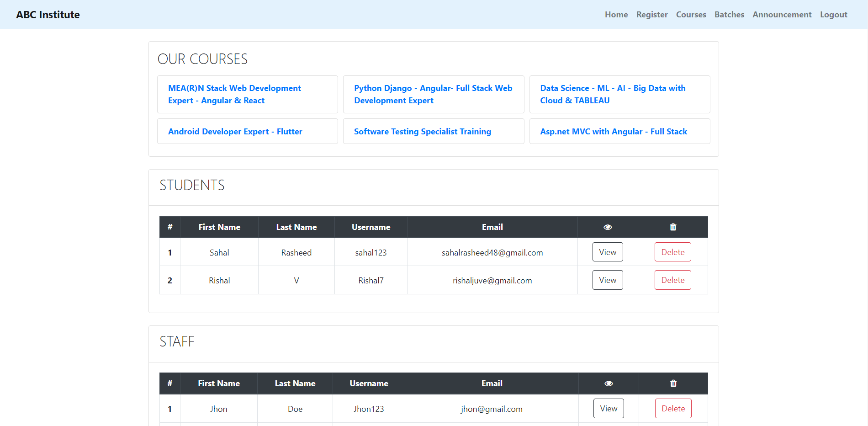Image resolution: width=868 pixels, height=426 pixels.
Task: Open the Announcement navigation item
Action: click(x=782, y=15)
